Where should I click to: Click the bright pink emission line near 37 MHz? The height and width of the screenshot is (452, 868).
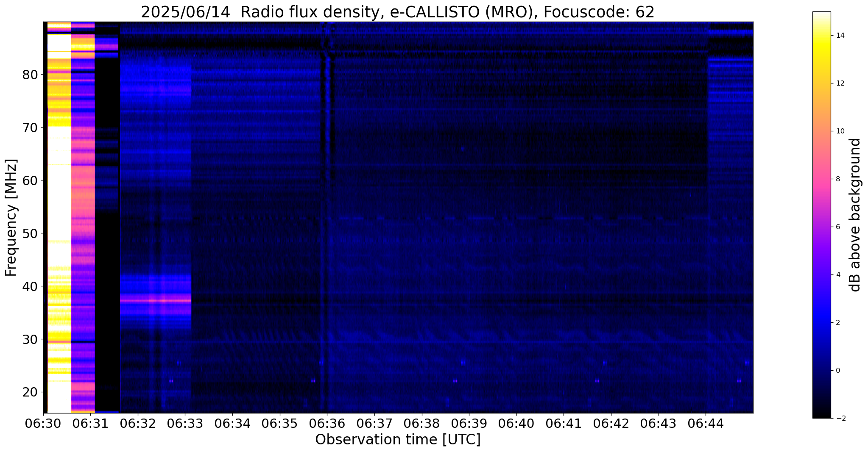156,300
